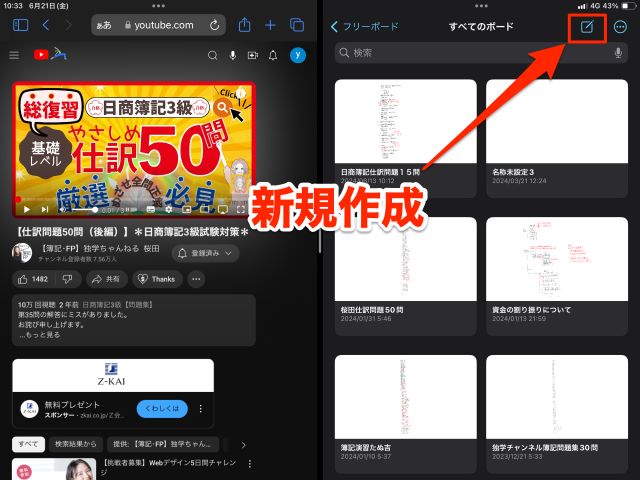Select the 提供: 独学ちゃん filter chip
This screenshot has width=640, height=480.
coord(163,444)
